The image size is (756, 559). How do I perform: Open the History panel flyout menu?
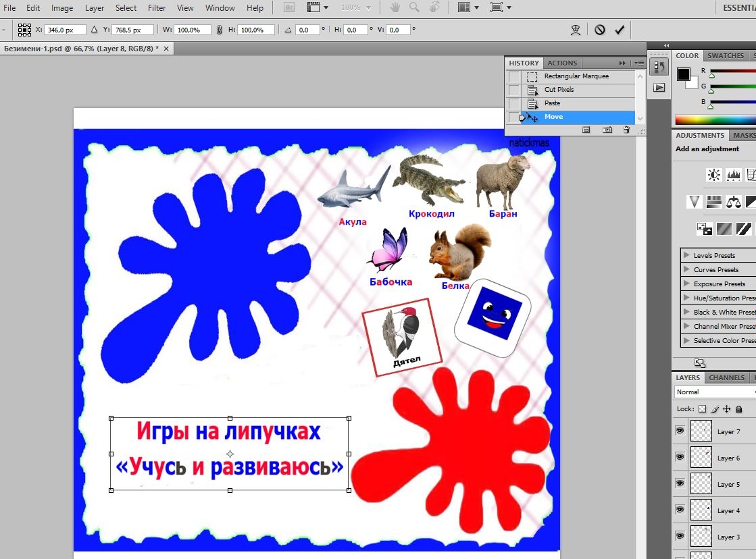point(639,63)
